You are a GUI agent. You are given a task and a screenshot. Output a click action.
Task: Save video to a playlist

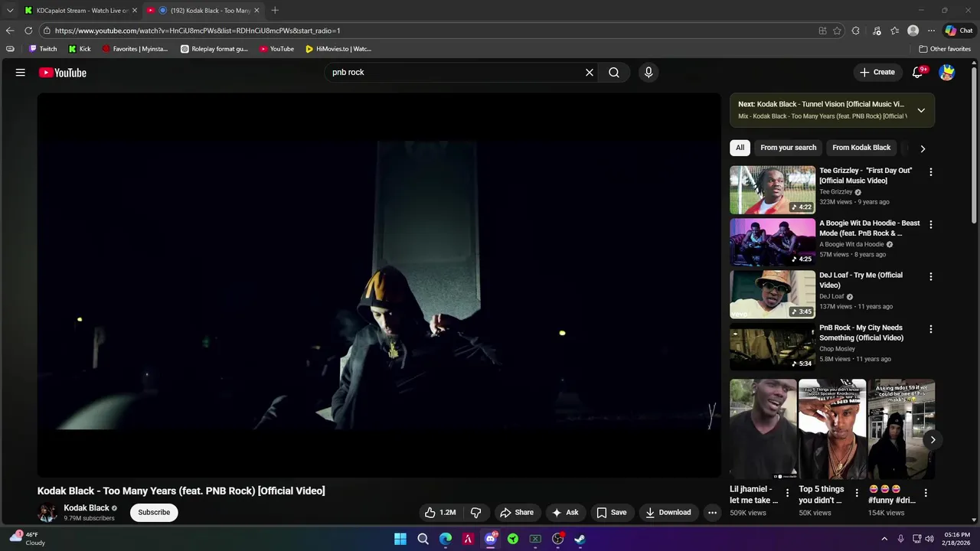612,513
